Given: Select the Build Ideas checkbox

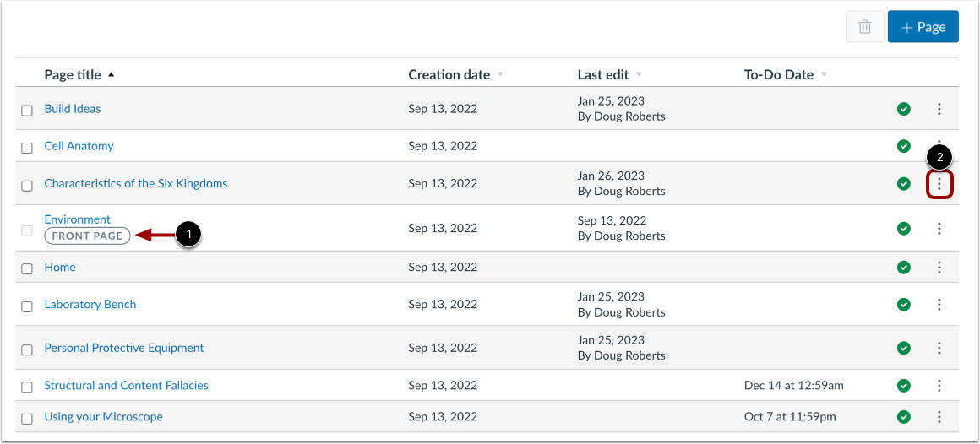Looking at the screenshot, I should (x=27, y=110).
